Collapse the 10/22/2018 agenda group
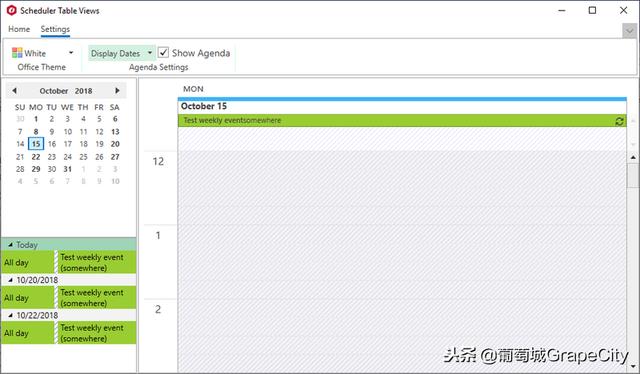640x374 pixels. click(x=11, y=315)
